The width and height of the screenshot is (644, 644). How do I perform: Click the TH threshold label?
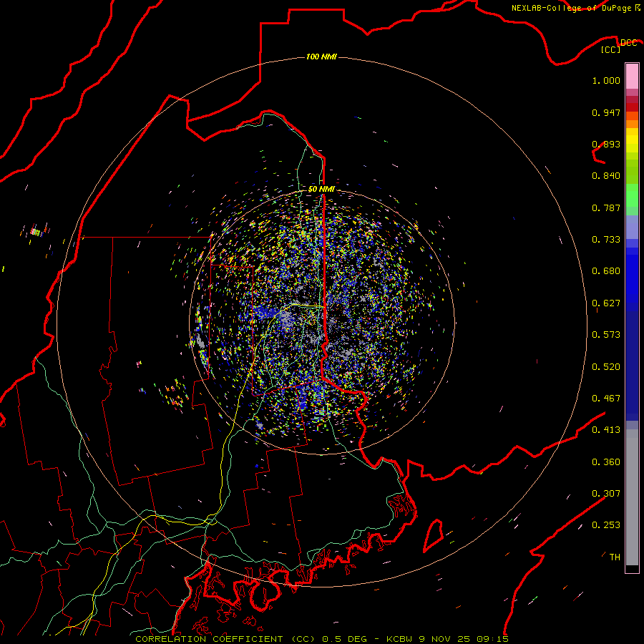[x=615, y=557]
